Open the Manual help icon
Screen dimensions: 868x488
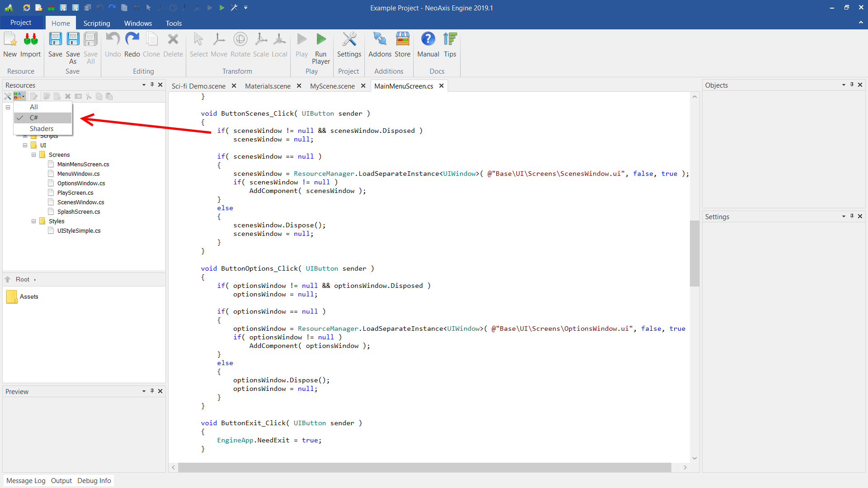click(x=428, y=40)
